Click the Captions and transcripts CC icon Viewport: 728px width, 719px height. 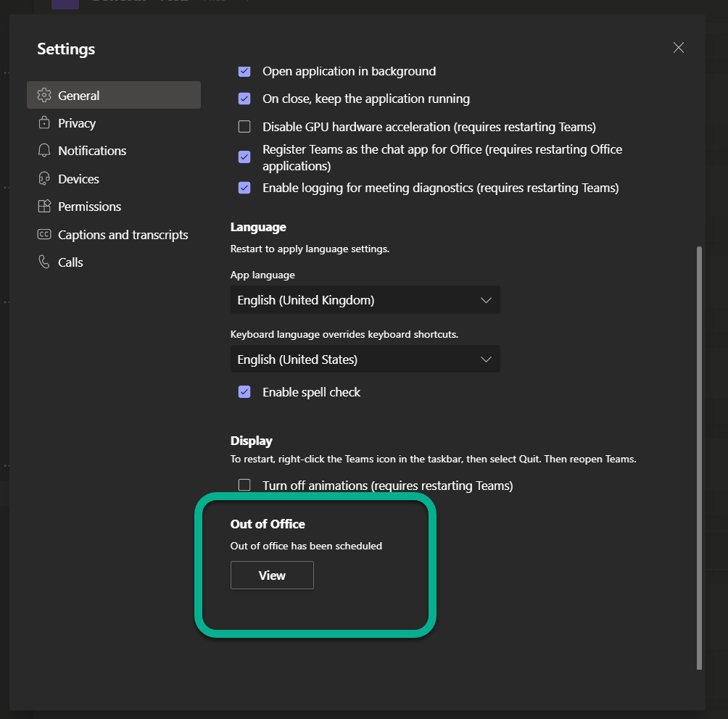pos(44,234)
